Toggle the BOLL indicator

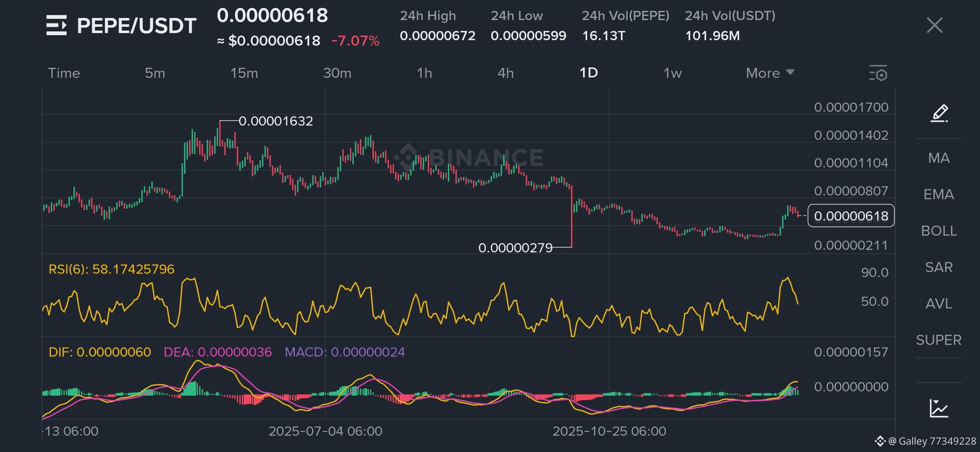pos(939,231)
